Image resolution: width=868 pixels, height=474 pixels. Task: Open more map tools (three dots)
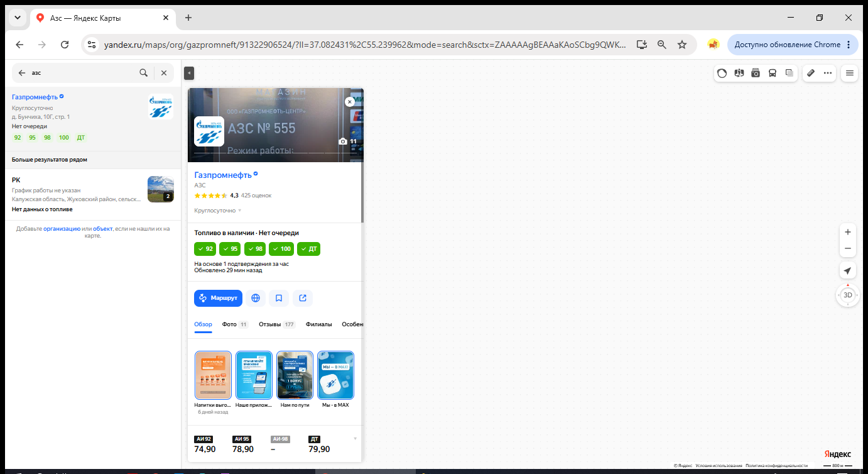coord(828,73)
